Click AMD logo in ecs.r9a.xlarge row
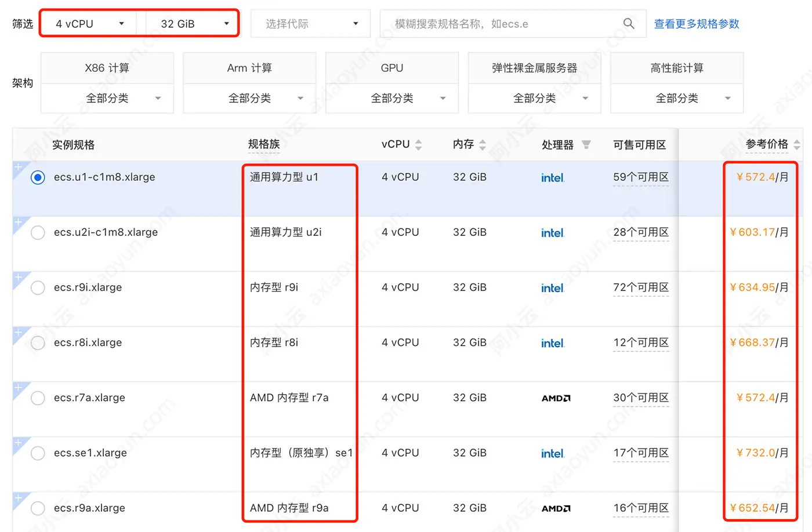This screenshot has height=532, width=812. [556, 508]
